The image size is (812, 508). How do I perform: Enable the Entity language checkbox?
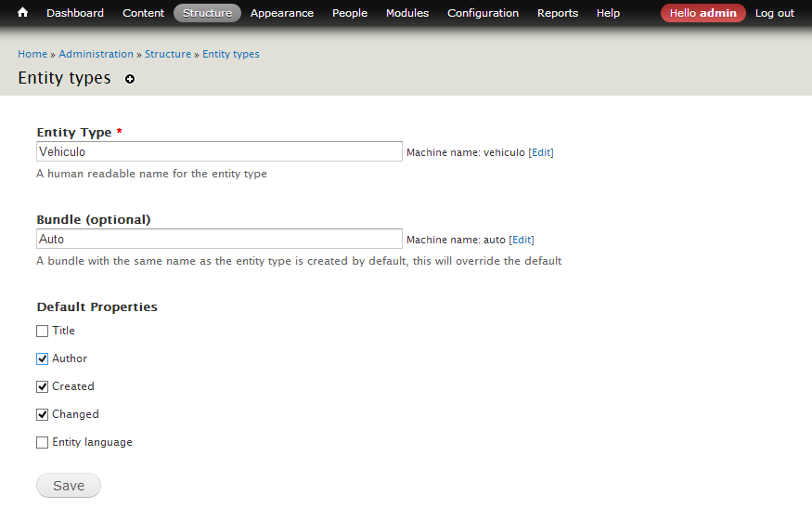(43, 442)
